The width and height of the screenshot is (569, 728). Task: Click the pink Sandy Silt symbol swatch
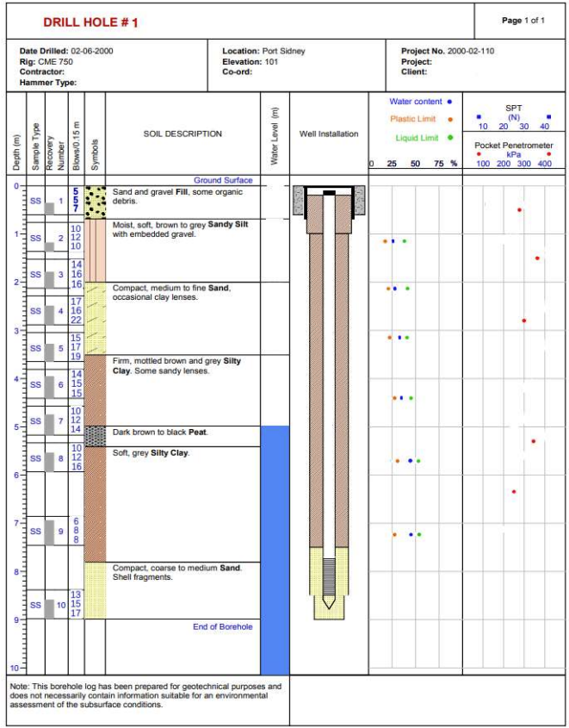tap(95, 251)
